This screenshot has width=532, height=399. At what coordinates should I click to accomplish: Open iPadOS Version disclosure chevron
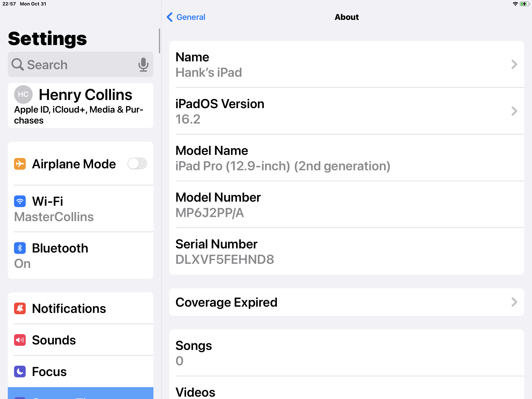pyautogui.click(x=514, y=111)
